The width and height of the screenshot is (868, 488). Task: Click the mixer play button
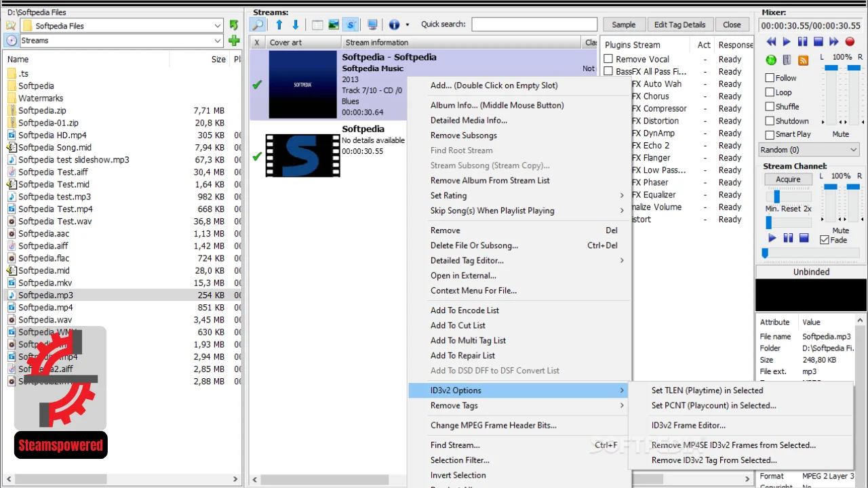(x=787, y=42)
